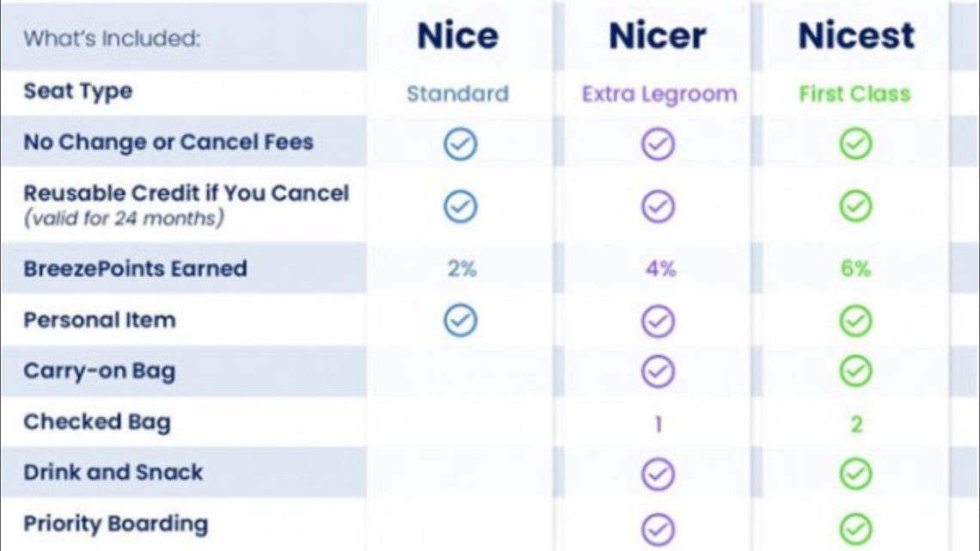Click the Reusable Credit if You Cancel label
The width and height of the screenshot is (980, 551).
tap(187, 193)
